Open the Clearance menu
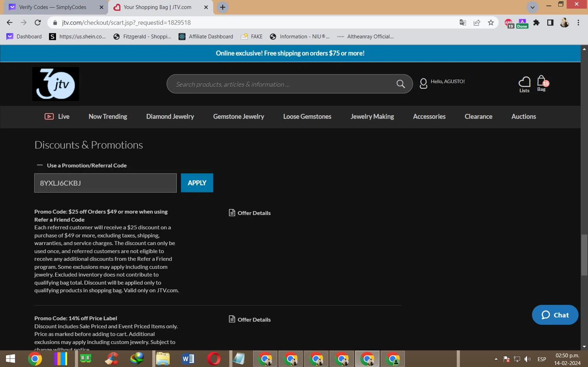This screenshot has width=588, height=367. click(x=478, y=116)
